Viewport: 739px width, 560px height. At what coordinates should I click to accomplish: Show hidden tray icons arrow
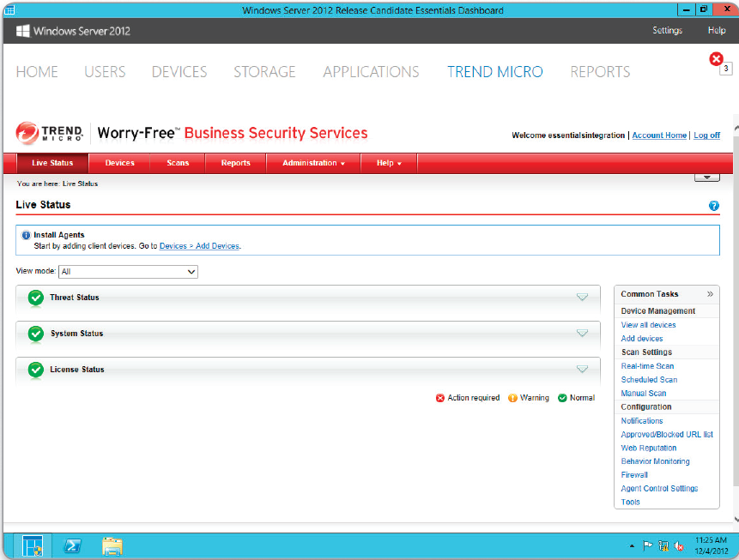[632, 546]
